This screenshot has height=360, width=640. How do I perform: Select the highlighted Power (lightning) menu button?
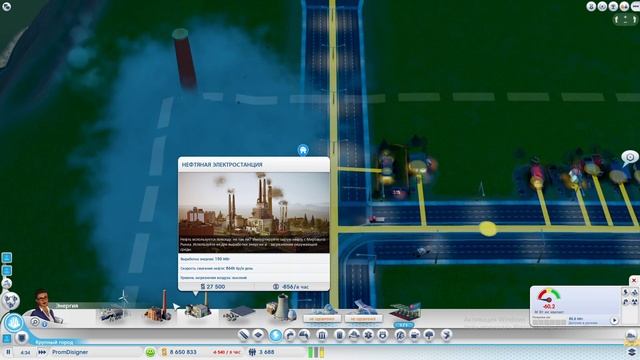point(276,336)
